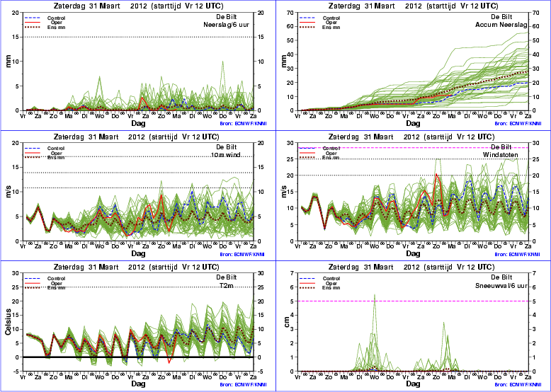551x392 pixels.
Task: Click 'De Bilt' location in Neerslag/6 uur chart
Action: pos(227,17)
